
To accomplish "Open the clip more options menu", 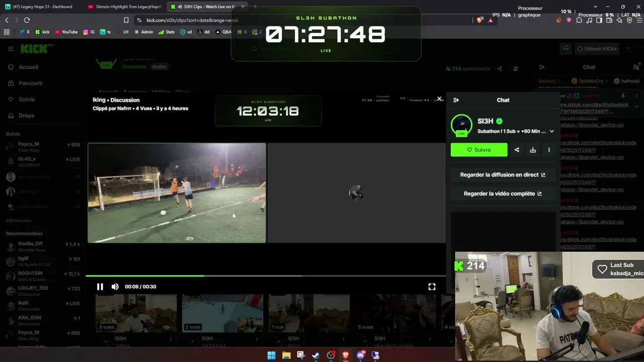I will 549,150.
